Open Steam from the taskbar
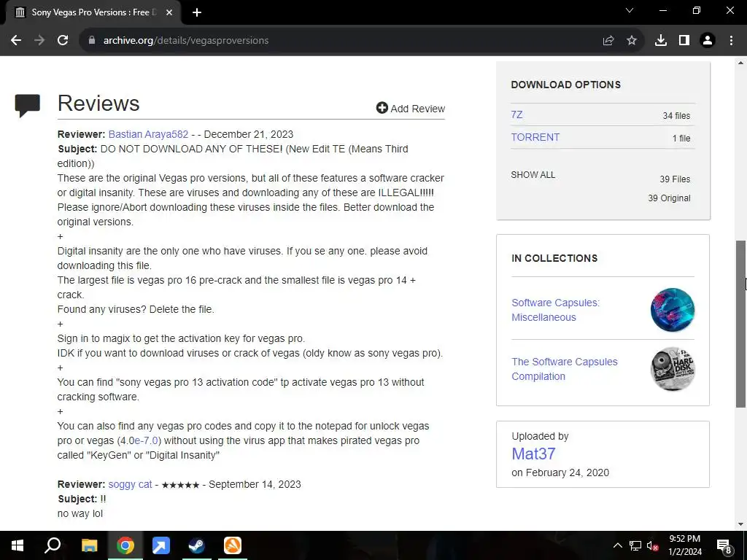This screenshot has height=560, width=747. tap(197, 545)
